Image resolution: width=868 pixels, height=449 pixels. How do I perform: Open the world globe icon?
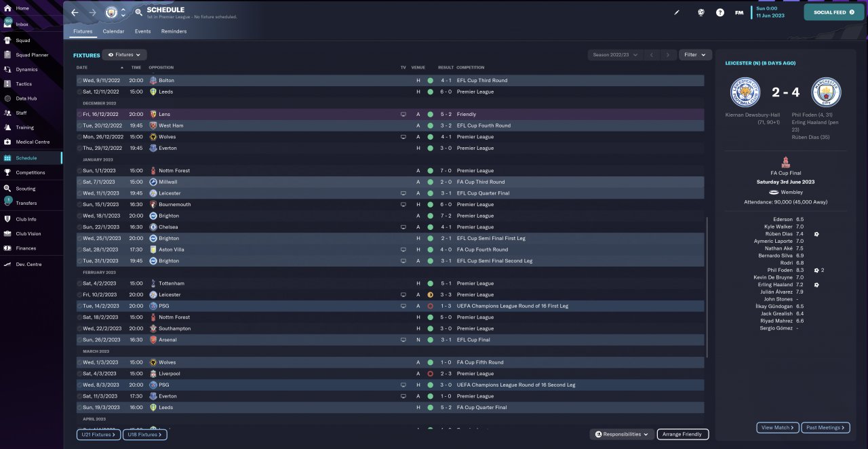(x=701, y=12)
